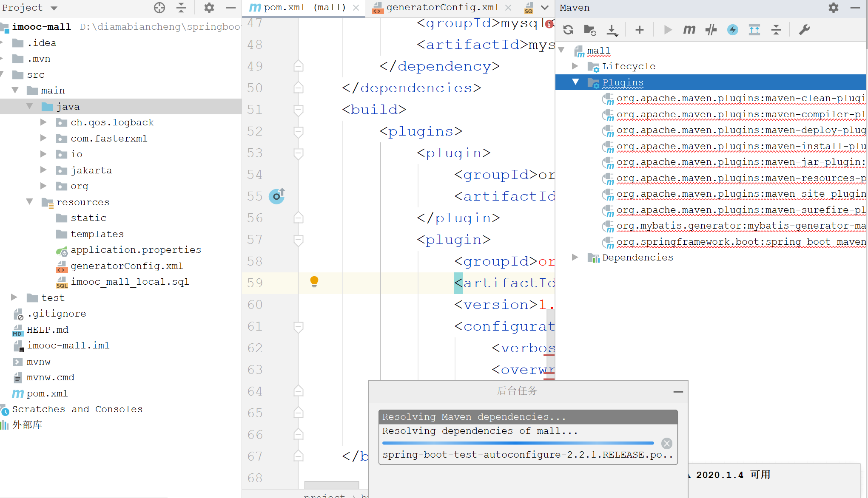Screen dimensions: 868x498
Task: Select pom.xml in Project tree
Action: pyautogui.click(x=47, y=393)
